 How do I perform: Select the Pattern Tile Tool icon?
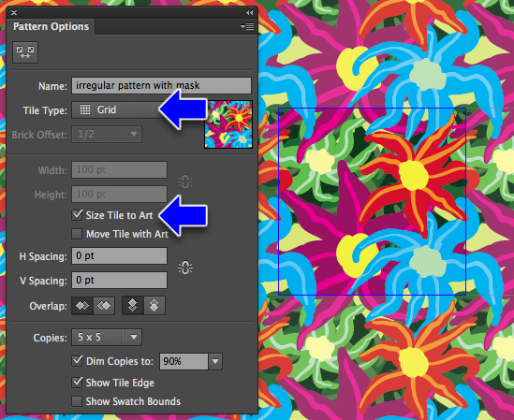(x=25, y=52)
